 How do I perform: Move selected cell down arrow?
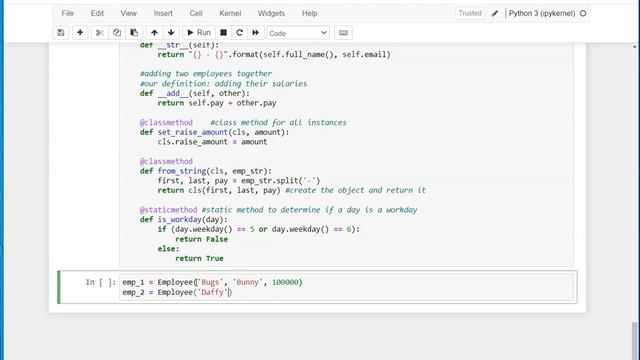click(171, 33)
